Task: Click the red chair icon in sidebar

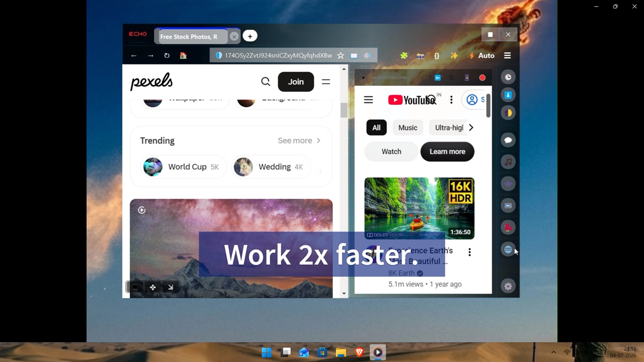Action: (508, 228)
